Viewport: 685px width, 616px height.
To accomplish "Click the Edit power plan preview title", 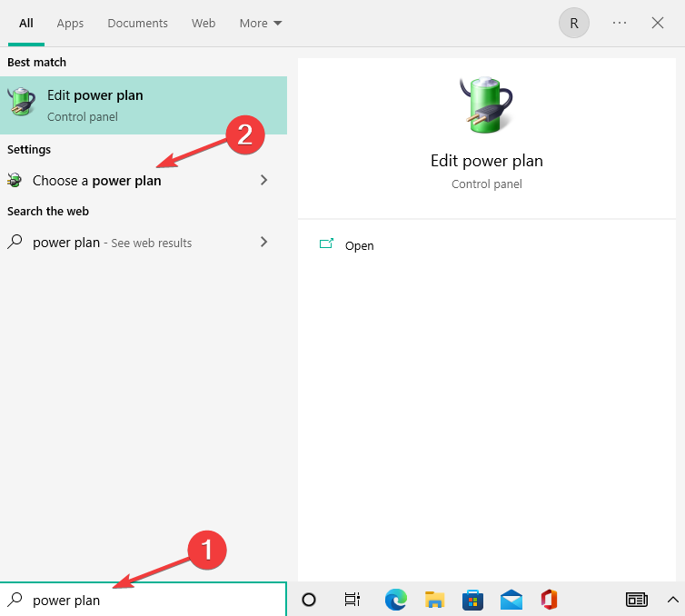I will [x=487, y=161].
